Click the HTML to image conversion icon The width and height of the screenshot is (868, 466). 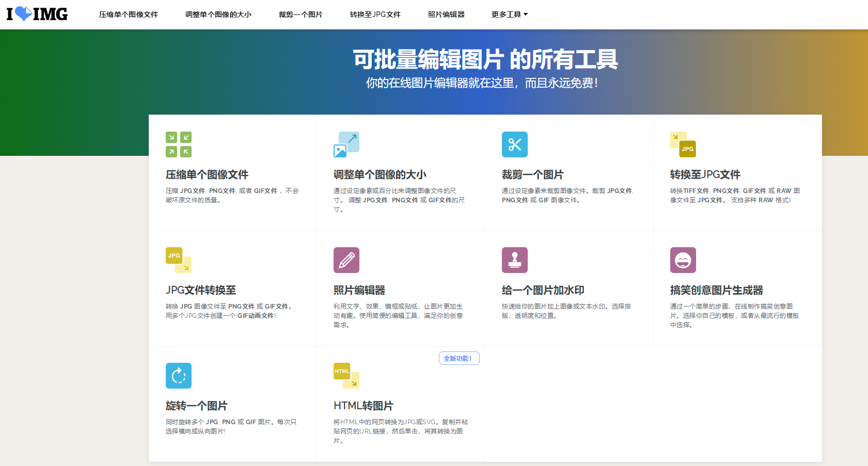click(x=346, y=376)
